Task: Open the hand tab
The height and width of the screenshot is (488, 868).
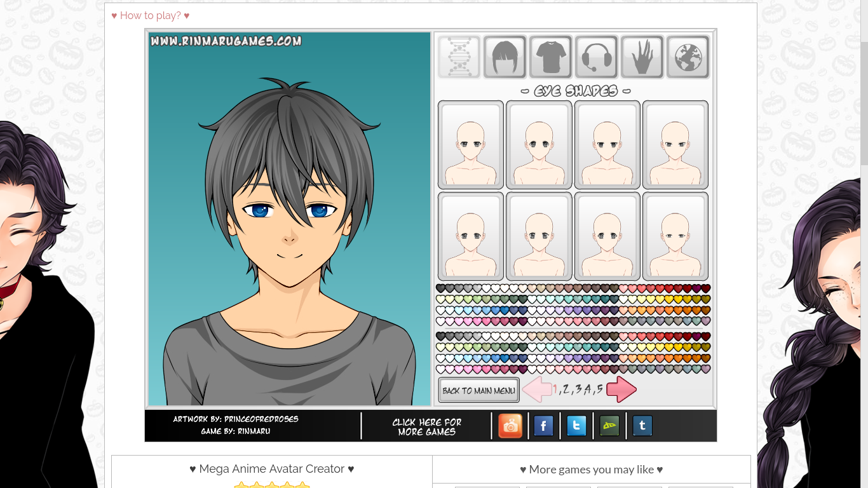Action: click(x=642, y=57)
